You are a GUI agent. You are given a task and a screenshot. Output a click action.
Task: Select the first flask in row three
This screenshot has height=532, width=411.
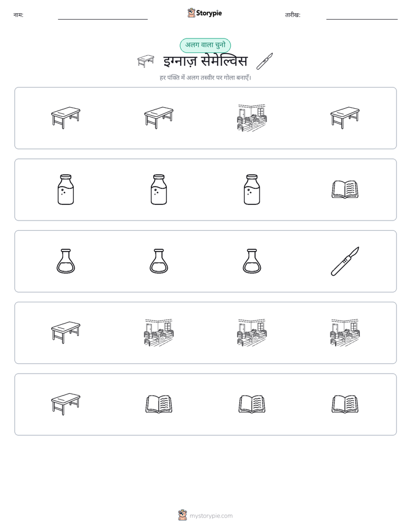pyautogui.click(x=66, y=261)
